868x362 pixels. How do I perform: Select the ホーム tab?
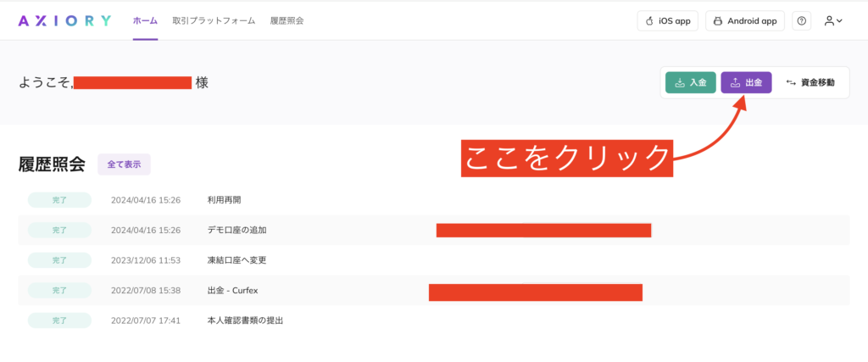[x=145, y=20]
